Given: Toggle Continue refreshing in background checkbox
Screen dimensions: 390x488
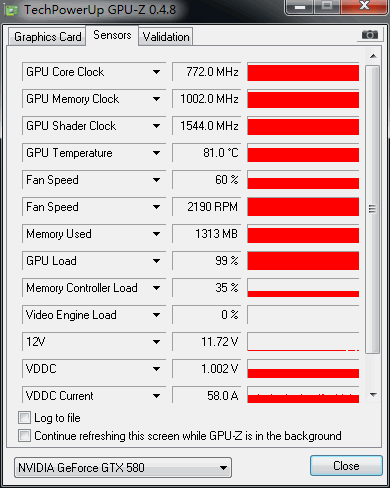Looking at the screenshot, I should [x=24, y=436].
